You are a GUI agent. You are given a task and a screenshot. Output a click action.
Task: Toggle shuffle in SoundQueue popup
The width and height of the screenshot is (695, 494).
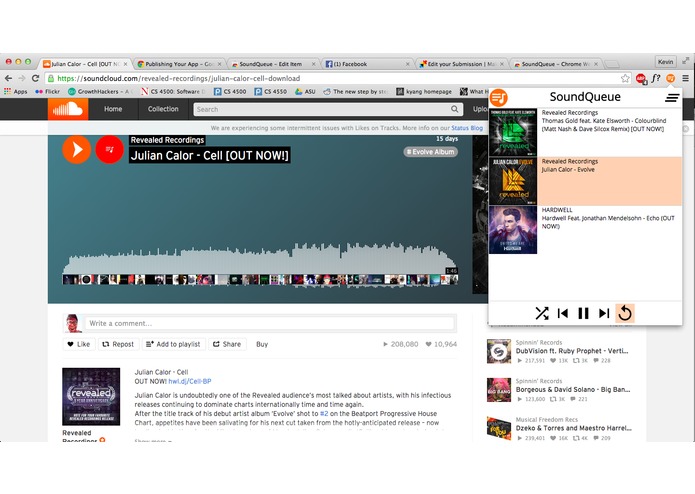(542, 313)
